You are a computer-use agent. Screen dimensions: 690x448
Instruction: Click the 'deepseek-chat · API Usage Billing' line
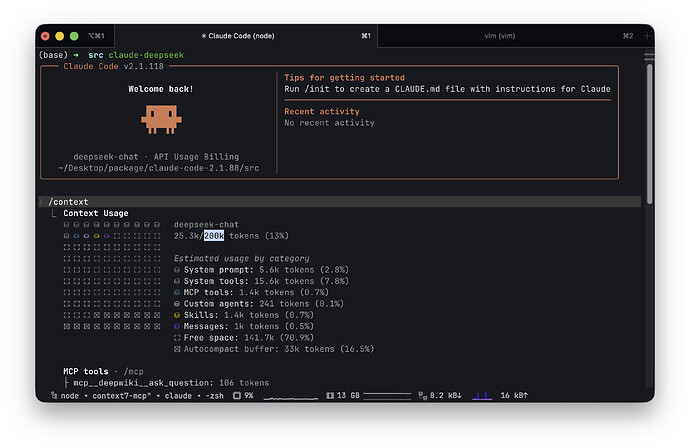156,157
